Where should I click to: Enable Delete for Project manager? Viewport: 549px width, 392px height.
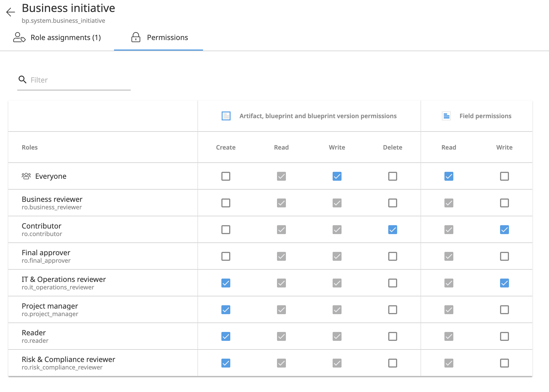(x=393, y=310)
